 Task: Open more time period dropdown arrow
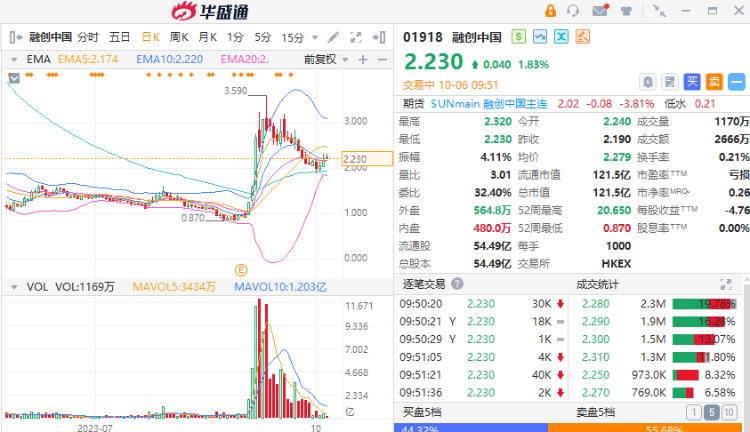tap(315, 37)
